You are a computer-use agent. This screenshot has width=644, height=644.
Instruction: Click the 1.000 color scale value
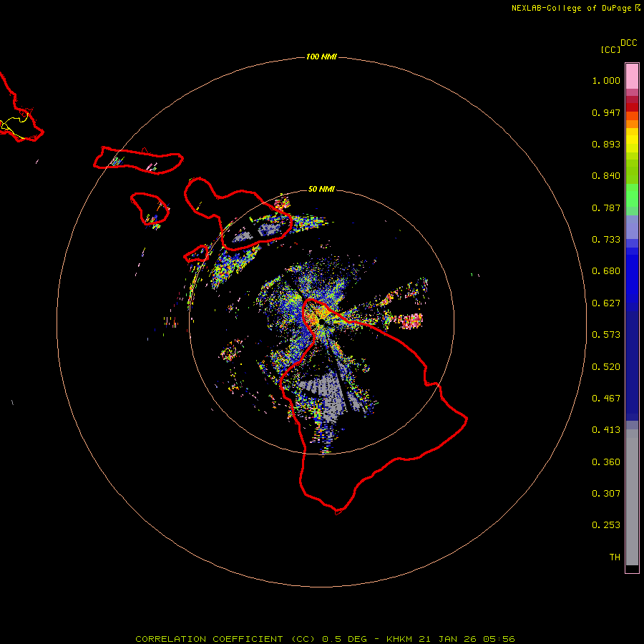606,80
